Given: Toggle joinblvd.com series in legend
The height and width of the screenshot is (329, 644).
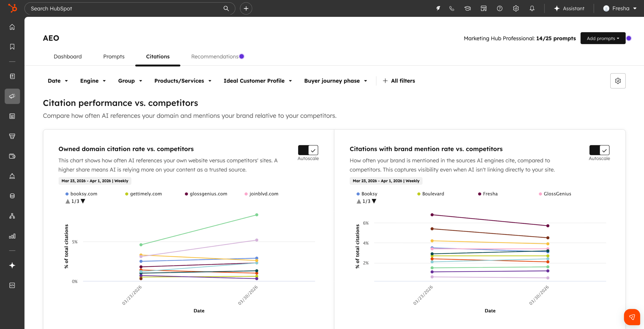Looking at the screenshot, I should point(261,194).
